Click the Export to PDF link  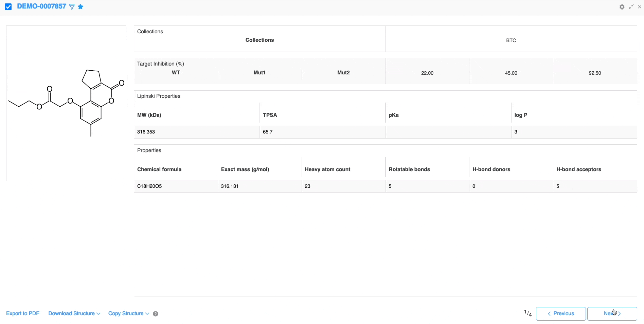pos(23,313)
